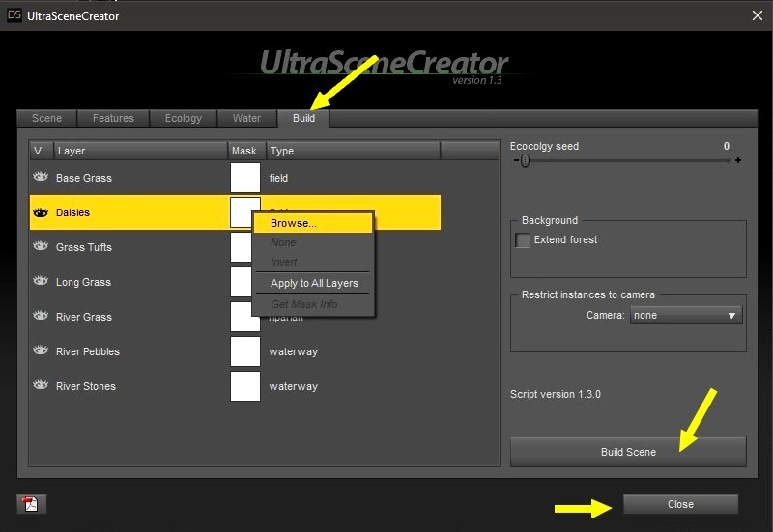Toggle visibility eye for Daisies layer
This screenshot has height=532, width=773.
click(x=41, y=212)
